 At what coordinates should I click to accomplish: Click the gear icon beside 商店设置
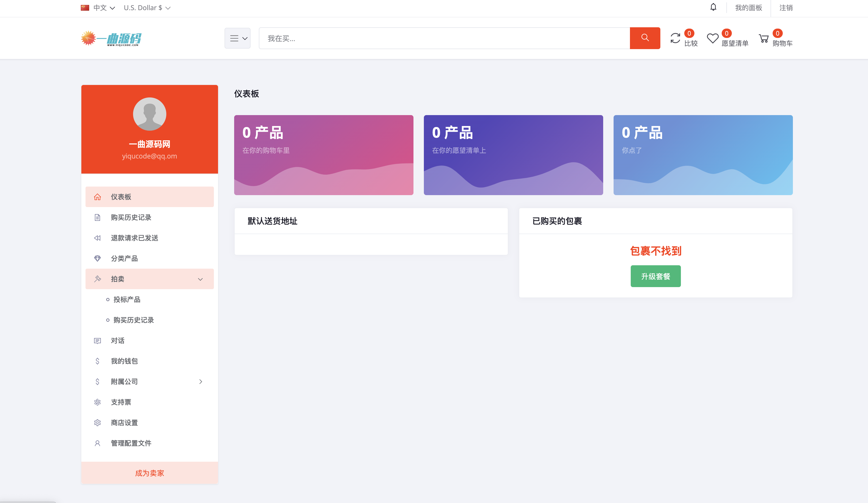pyautogui.click(x=97, y=423)
